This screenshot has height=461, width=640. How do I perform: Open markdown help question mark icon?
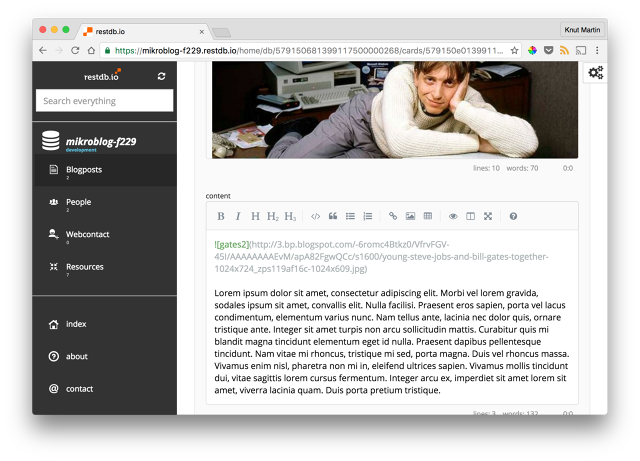(513, 216)
